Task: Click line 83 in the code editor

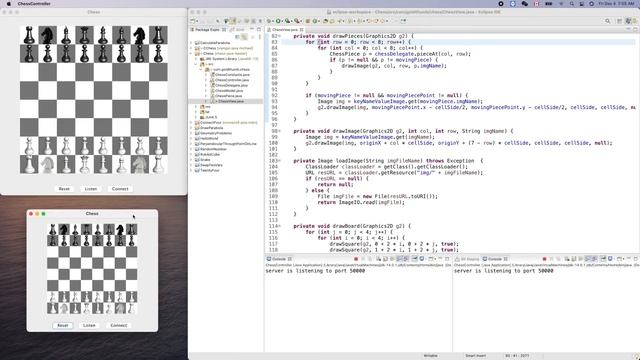Action: pos(458,42)
